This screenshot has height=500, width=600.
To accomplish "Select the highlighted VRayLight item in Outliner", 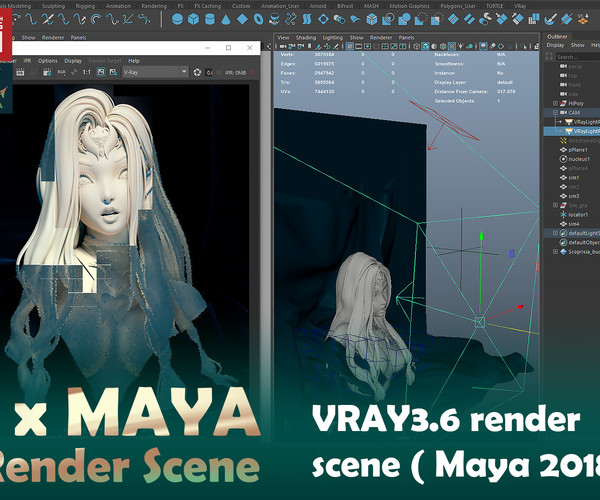I will (x=572, y=131).
